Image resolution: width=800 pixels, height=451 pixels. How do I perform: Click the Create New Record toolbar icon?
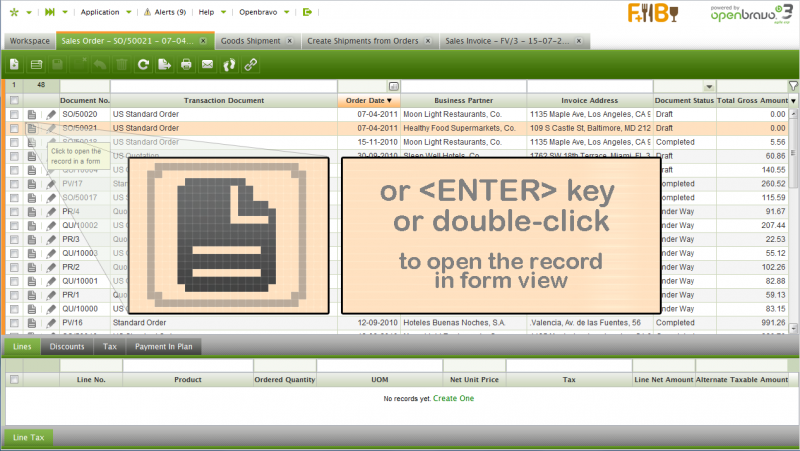(x=14, y=64)
